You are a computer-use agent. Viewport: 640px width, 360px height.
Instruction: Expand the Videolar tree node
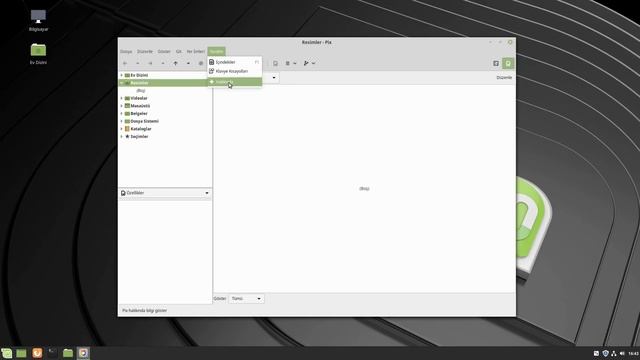121,98
